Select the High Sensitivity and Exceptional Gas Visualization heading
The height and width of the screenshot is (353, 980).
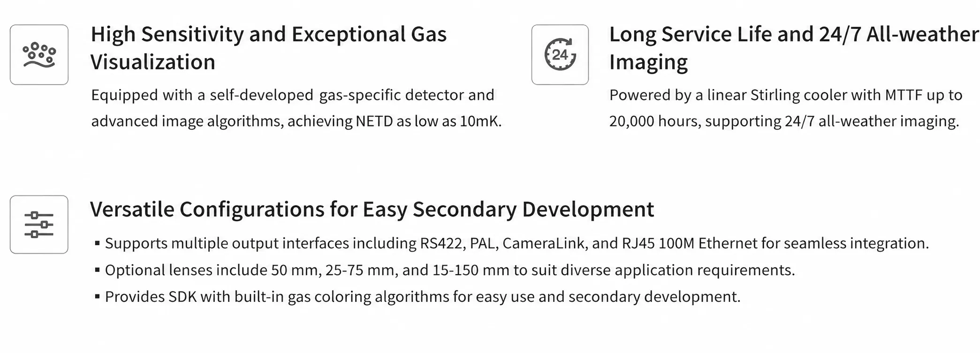tap(269, 48)
